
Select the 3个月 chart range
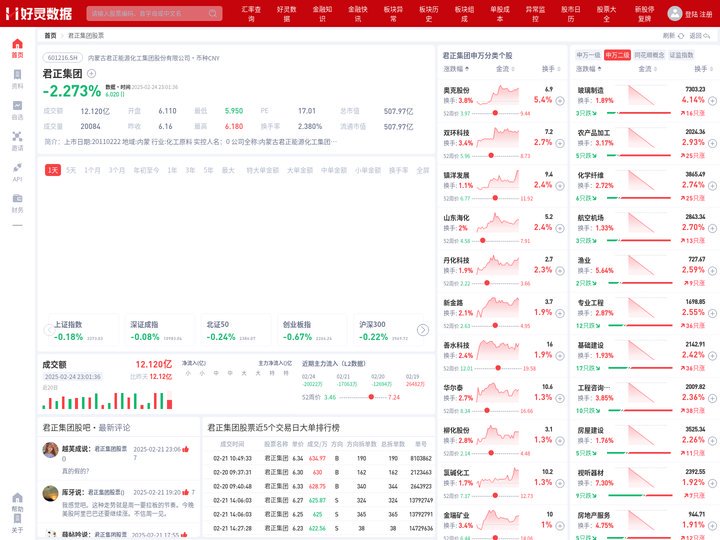tap(117, 170)
